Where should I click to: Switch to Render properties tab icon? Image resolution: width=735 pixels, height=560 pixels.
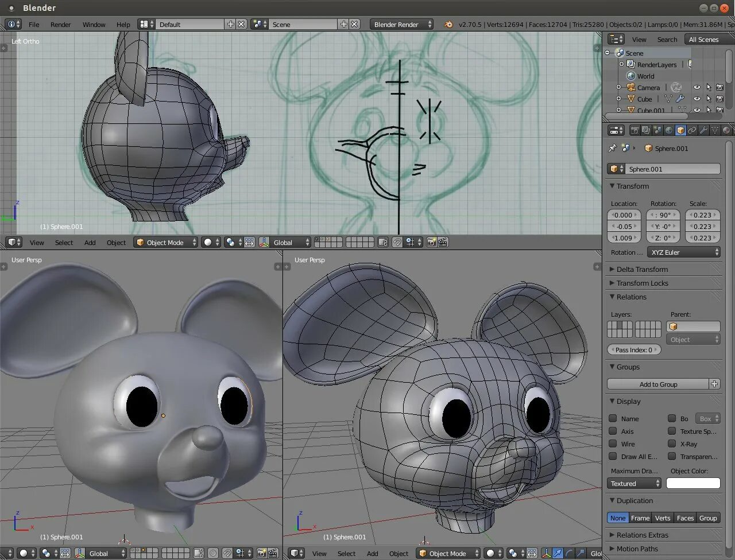coord(635,130)
